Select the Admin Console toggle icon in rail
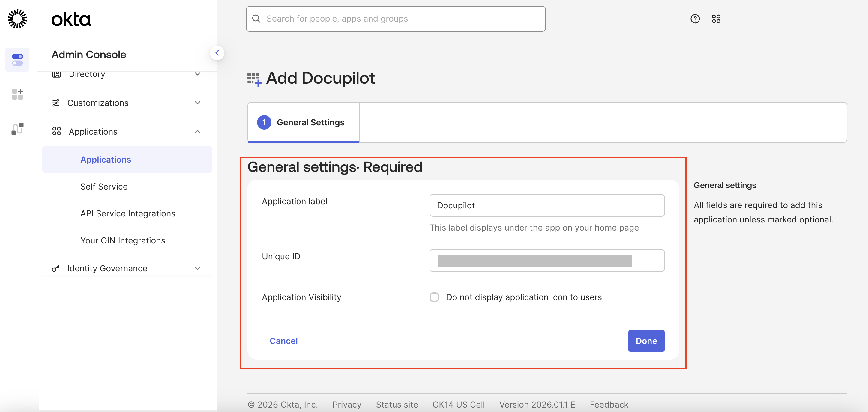This screenshot has height=412, width=868. click(x=17, y=60)
